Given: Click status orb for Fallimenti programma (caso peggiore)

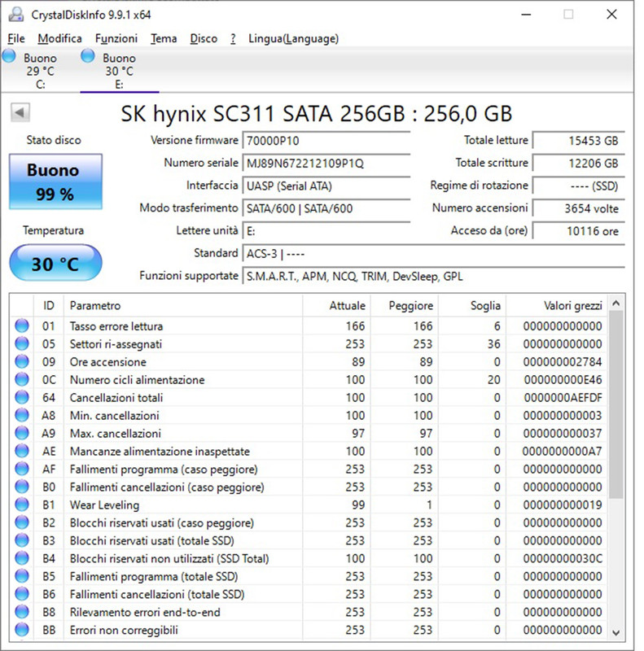Looking at the screenshot, I should click(22, 469).
